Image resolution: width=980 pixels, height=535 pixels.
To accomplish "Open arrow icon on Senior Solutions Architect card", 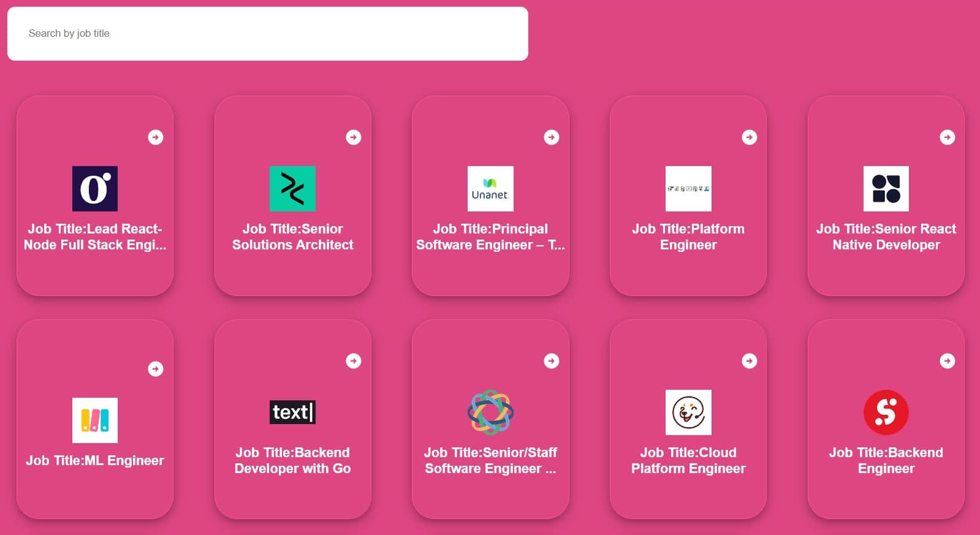I will point(354,137).
